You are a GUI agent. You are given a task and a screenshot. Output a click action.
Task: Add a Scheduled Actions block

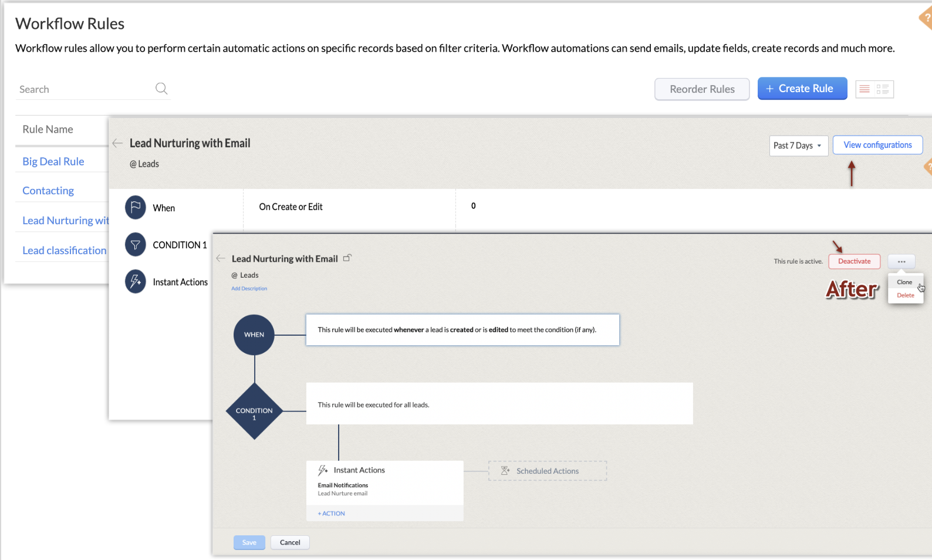[547, 471]
